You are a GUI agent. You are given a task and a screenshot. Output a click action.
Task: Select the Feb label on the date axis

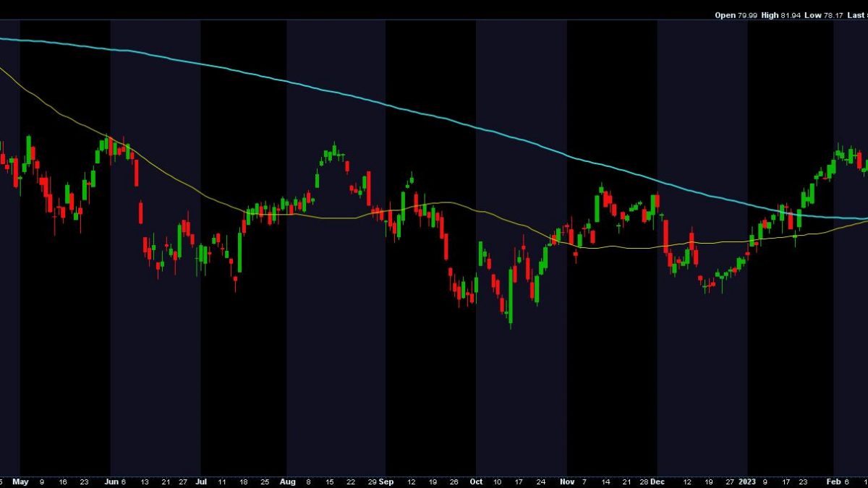point(834,481)
